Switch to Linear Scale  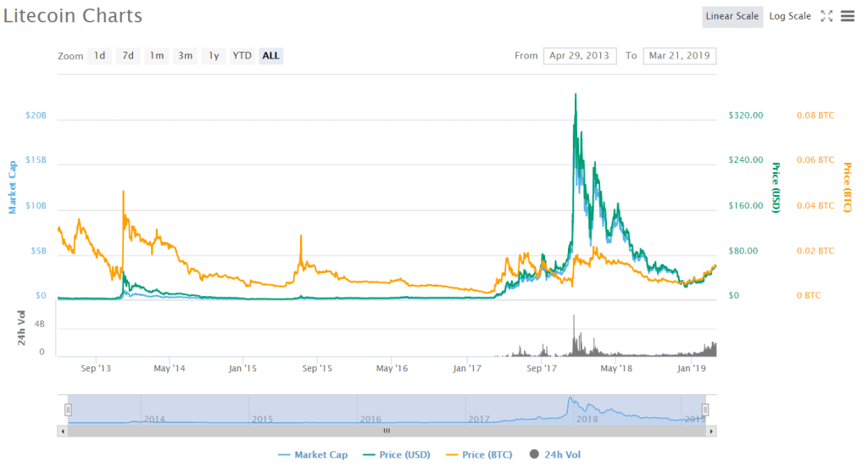(732, 16)
